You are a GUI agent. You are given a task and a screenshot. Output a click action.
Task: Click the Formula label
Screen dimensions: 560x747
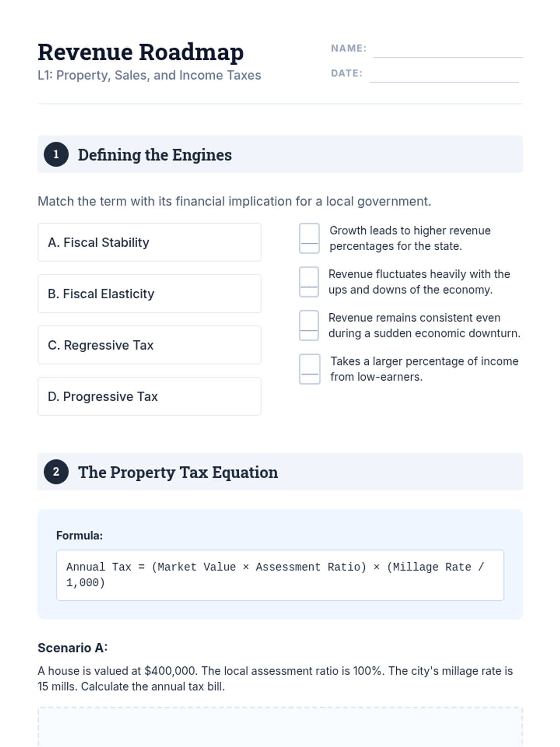(x=79, y=536)
